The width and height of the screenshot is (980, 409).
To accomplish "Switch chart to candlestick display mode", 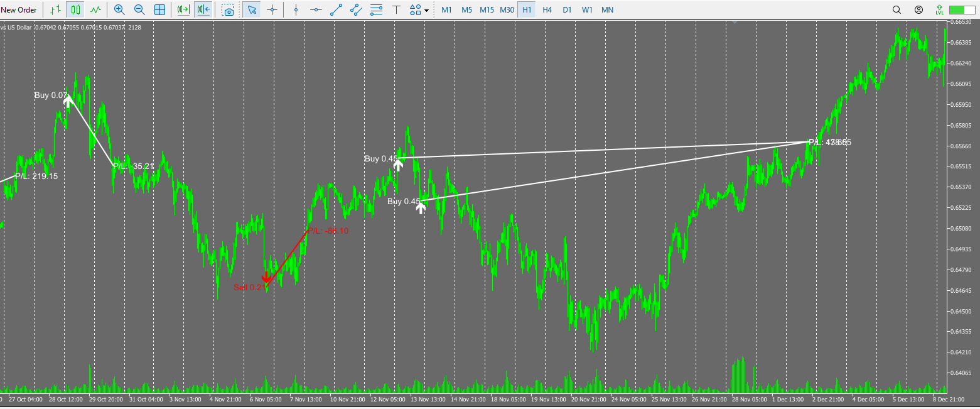I will click(75, 9).
